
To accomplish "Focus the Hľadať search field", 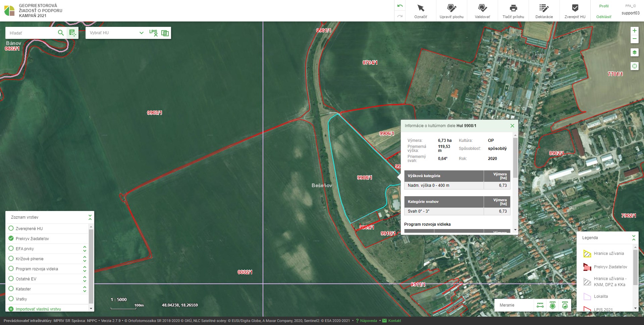I will (x=32, y=33).
